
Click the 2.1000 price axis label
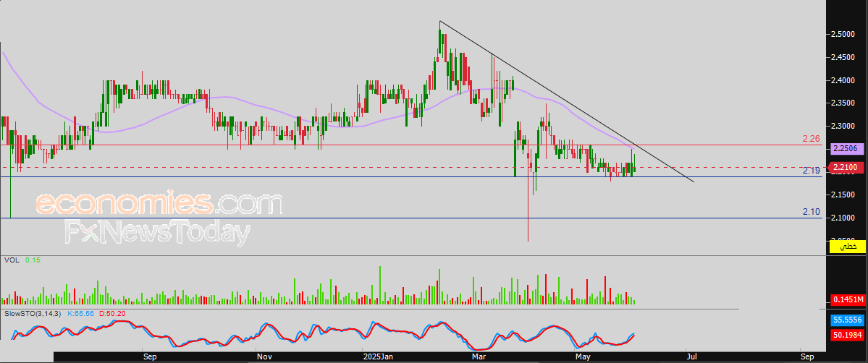coord(842,218)
